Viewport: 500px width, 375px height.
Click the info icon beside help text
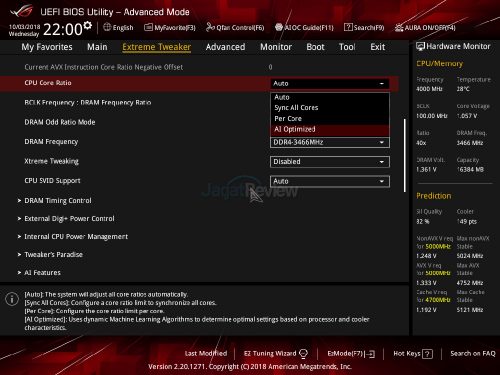point(12,299)
